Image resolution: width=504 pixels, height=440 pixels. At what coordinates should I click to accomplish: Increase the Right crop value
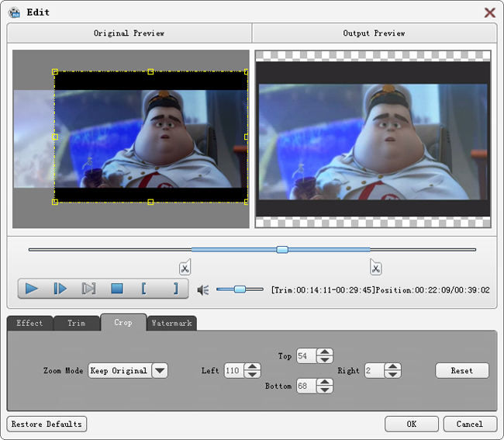pos(393,366)
